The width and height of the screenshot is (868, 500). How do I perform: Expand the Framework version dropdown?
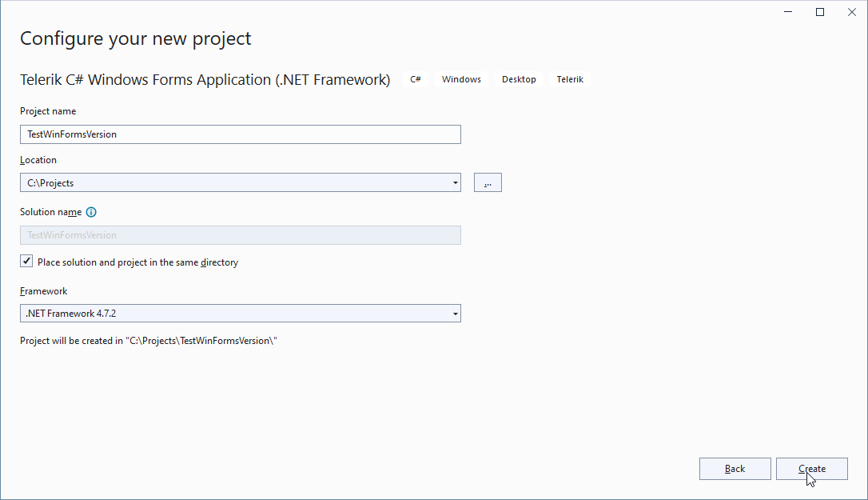(x=455, y=314)
